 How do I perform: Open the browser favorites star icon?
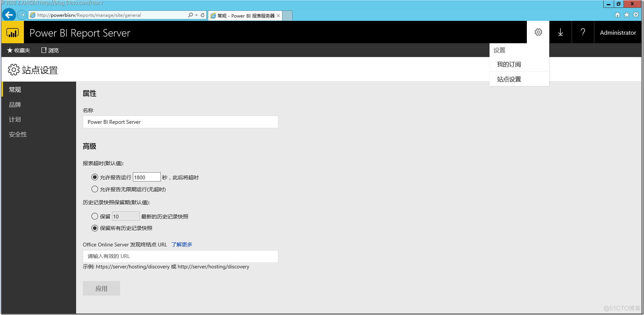626,15
